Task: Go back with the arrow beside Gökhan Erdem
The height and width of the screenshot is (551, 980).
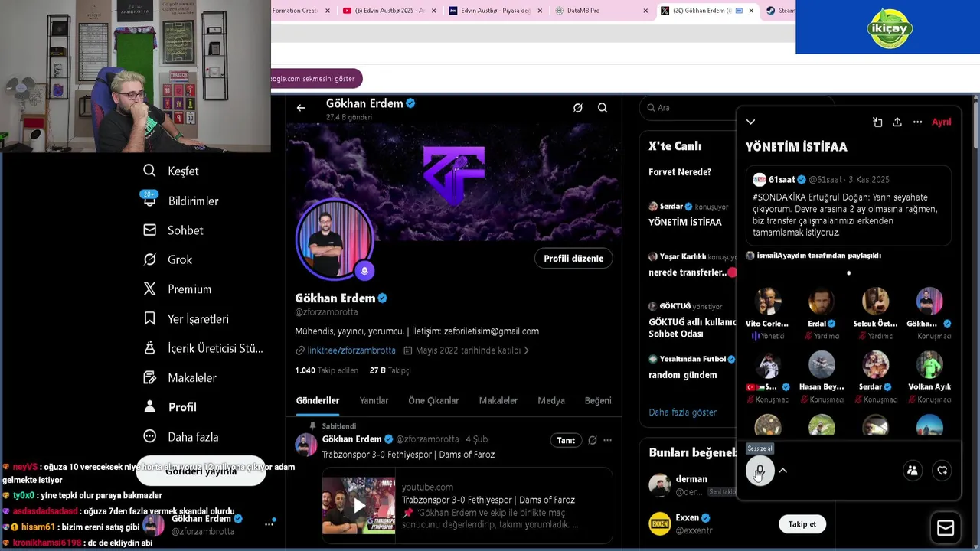Action: pos(301,108)
